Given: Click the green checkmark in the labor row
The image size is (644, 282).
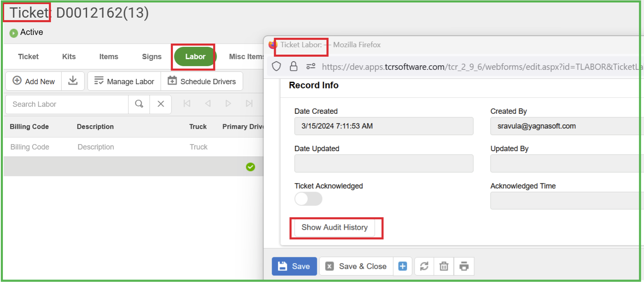Looking at the screenshot, I should 250,167.
